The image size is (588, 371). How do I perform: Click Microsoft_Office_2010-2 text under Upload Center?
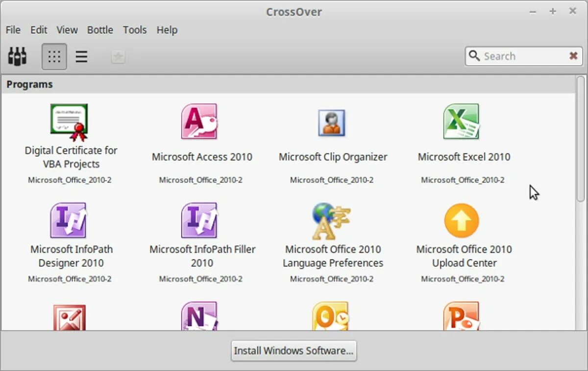(x=463, y=279)
